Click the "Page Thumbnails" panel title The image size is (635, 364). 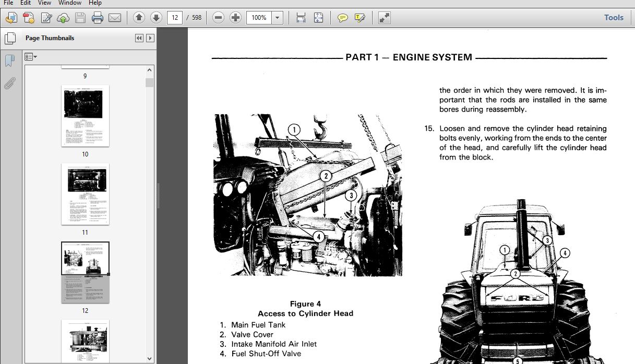50,38
